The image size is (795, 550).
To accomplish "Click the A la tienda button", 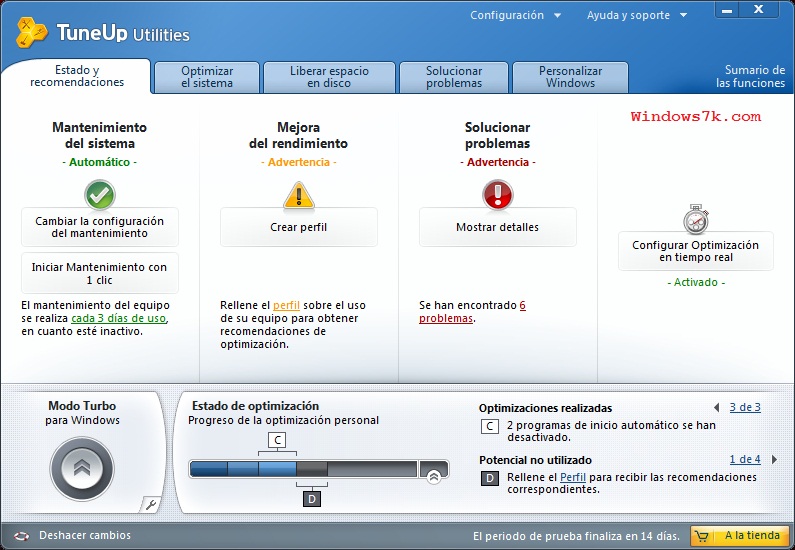I will 740,536.
